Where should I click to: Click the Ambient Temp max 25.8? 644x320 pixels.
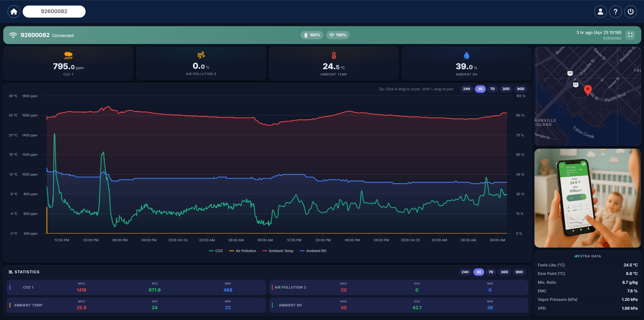(81, 308)
